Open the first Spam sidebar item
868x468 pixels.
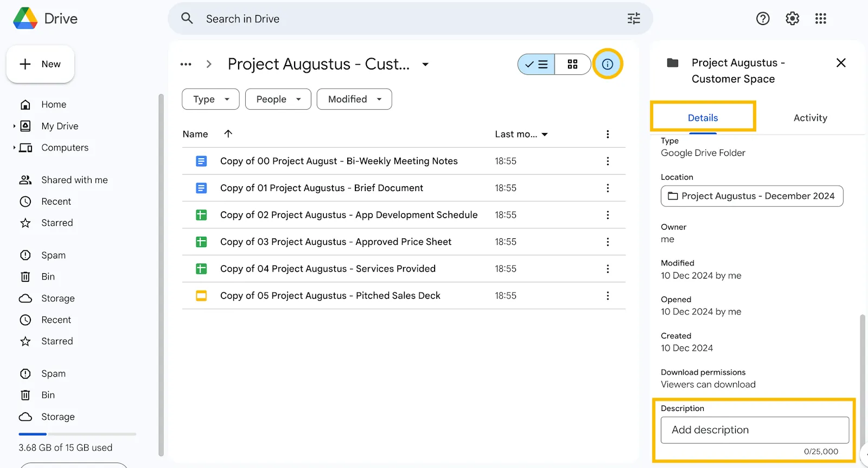pyautogui.click(x=53, y=255)
